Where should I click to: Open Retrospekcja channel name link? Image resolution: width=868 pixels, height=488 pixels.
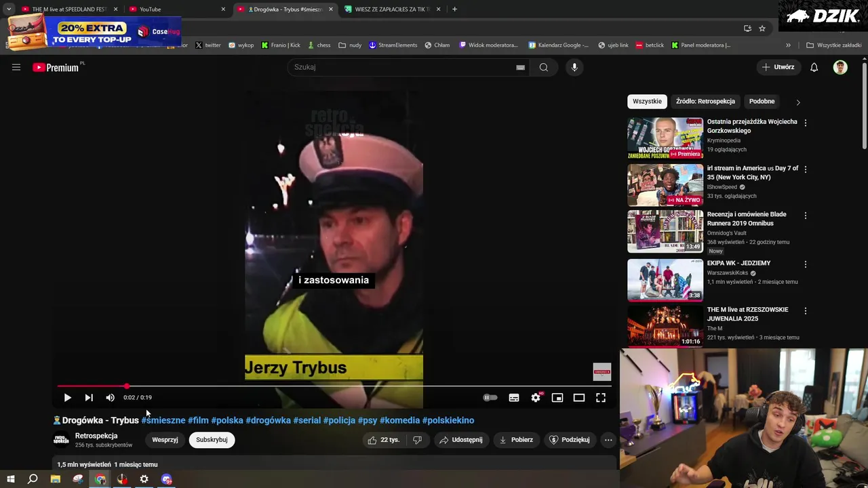pos(96,436)
